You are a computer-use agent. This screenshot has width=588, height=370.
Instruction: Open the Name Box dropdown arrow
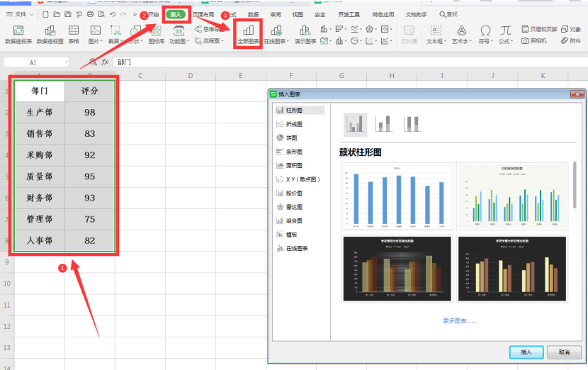(x=67, y=62)
